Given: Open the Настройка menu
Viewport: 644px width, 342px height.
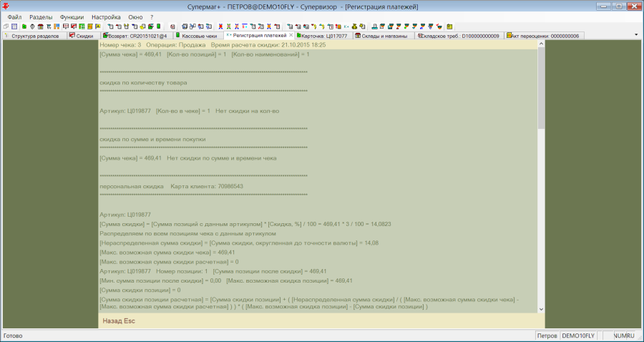Looking at the screenshot, I should [106, 17].
